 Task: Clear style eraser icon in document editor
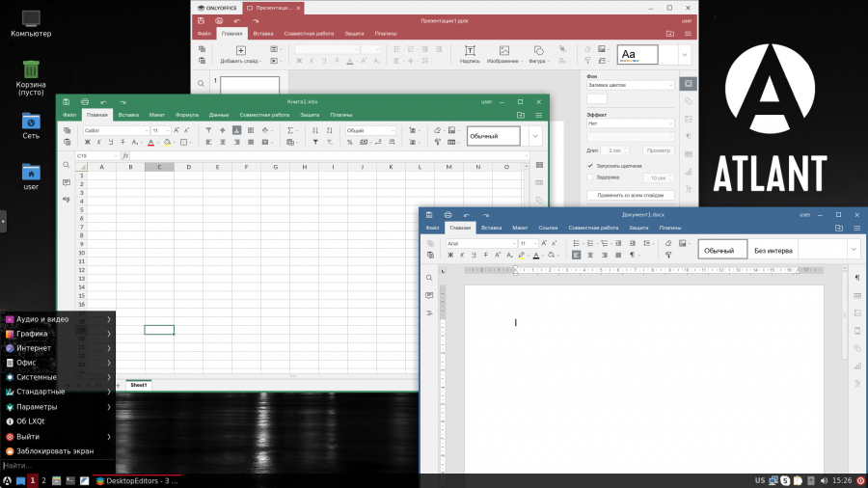[x=668, y=243]
